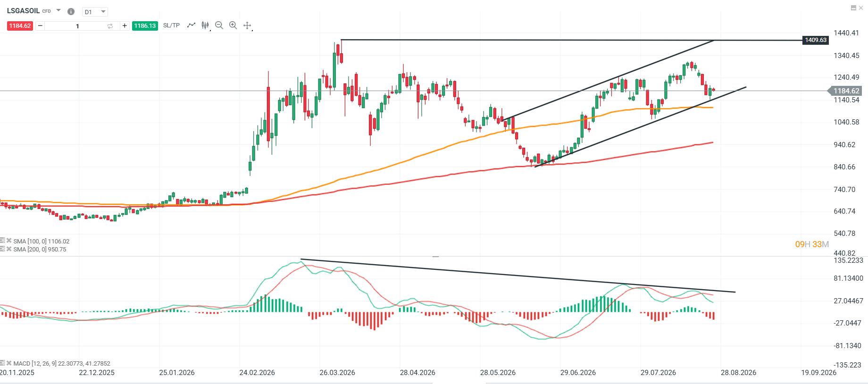
Task: Click the 740.70 price axis label
Action: pyautogui.click(x=844, y=190)
